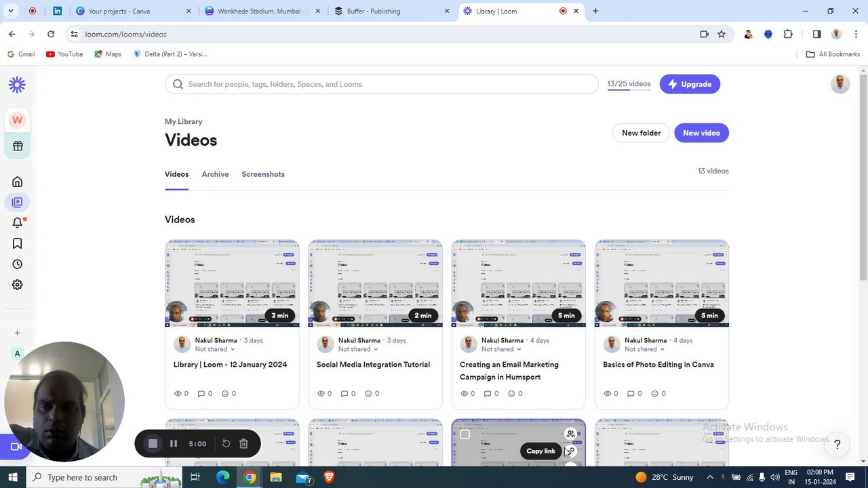Open Settings gear in Loom sidebar

(x=17, y=285)
